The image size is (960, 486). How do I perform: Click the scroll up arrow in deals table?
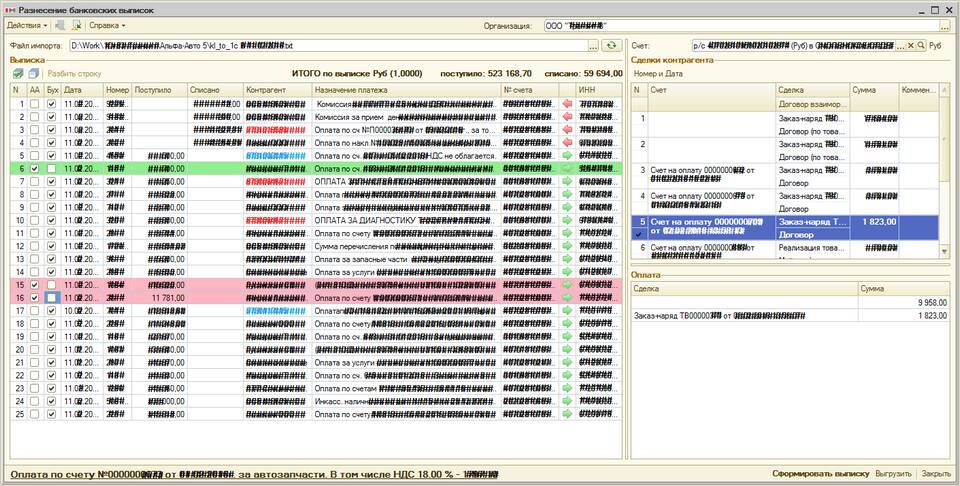(946, 89)
